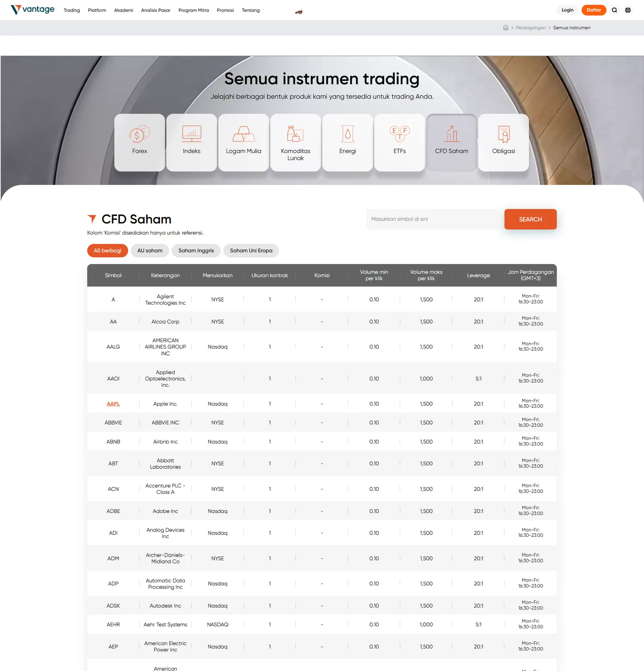Click the breadcrumb home icon
Image resolution: width=644 pixels, height=671 pixels.
point(506,27)
